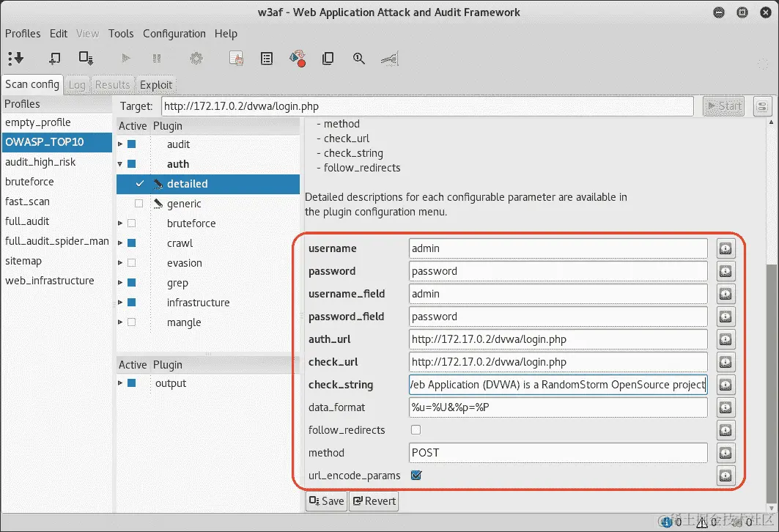Uncheck the url_encode_params checkbox
779x532 pixels.
click(x=416, y=476)
